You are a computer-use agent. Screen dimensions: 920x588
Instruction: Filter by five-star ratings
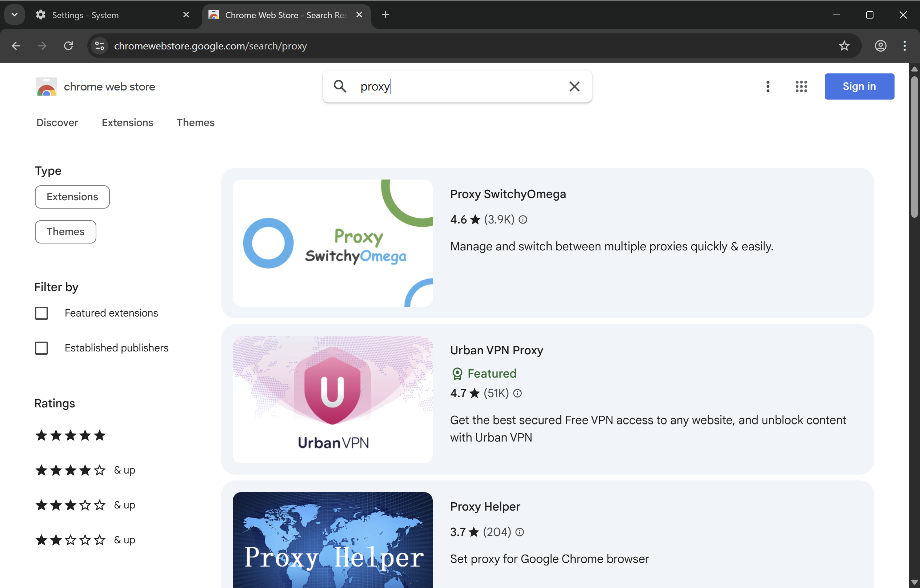[x=70, y=435]
